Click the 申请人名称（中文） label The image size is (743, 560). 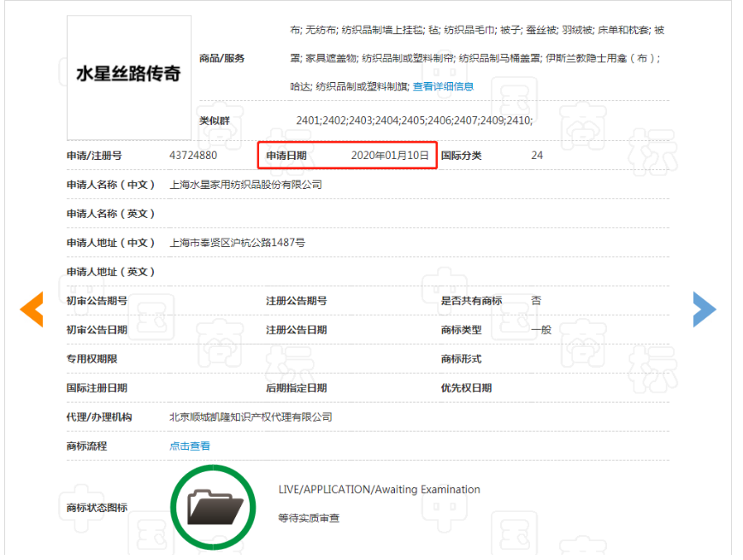click(x=111, y=185)
